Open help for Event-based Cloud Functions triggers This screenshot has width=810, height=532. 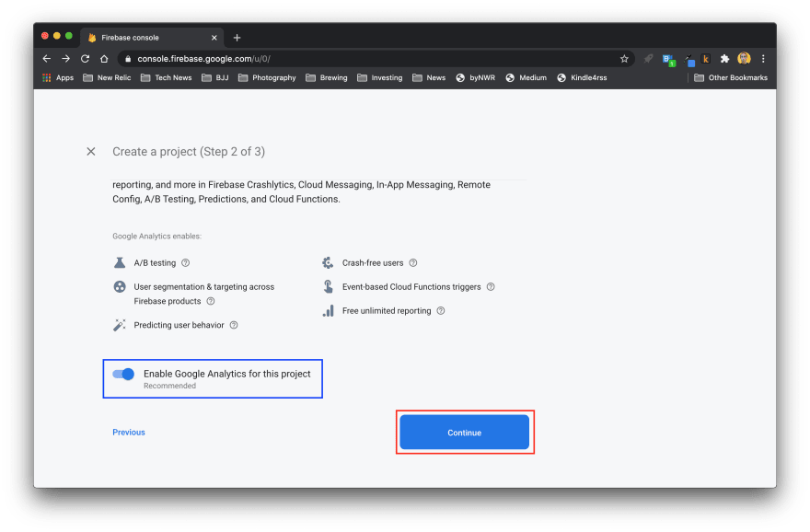(491, 287)
